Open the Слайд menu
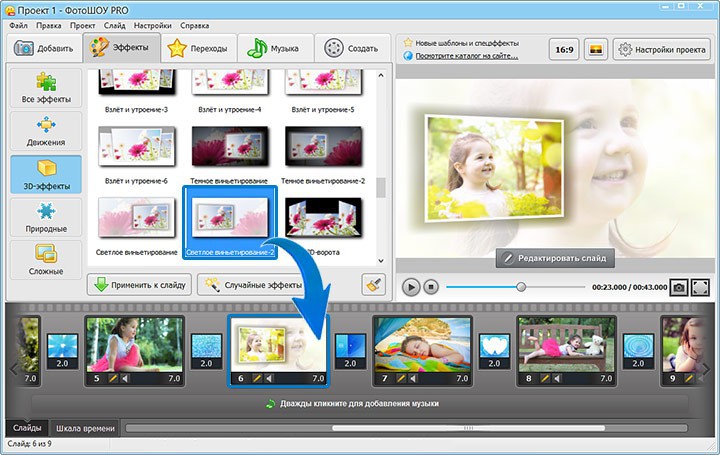 (114, 26)
